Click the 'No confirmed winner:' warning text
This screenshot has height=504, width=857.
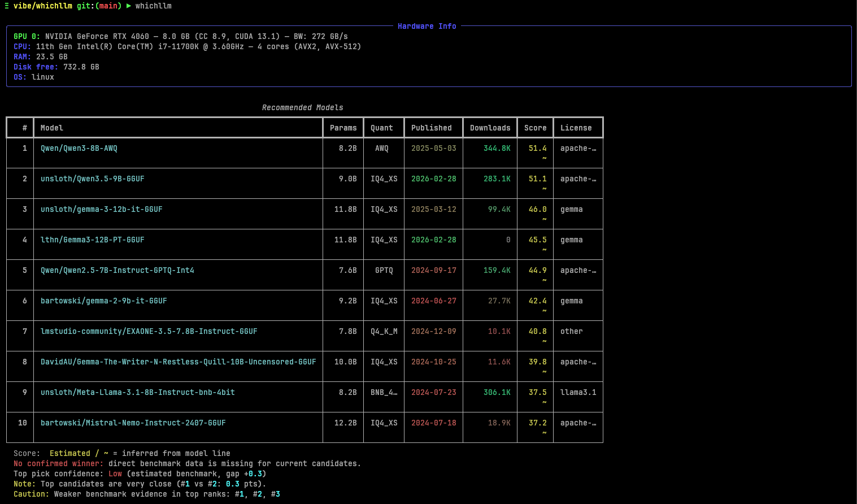[x=59, y=464]
